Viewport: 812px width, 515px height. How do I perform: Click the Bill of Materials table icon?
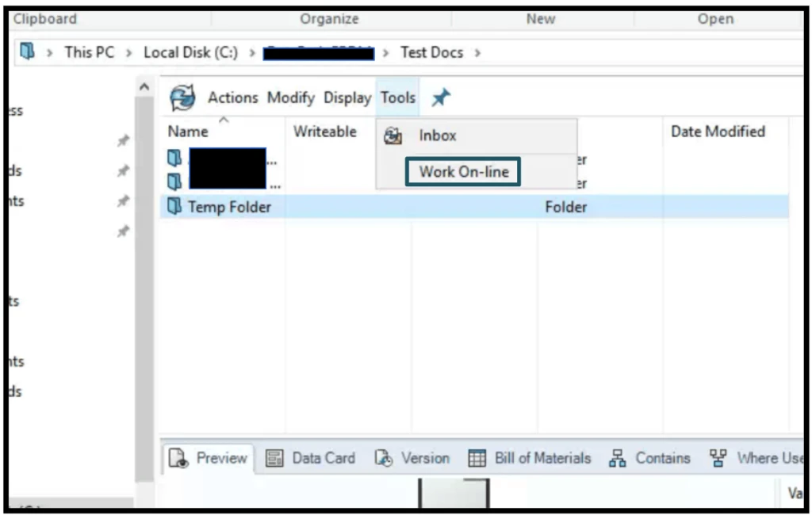(477, 458)
